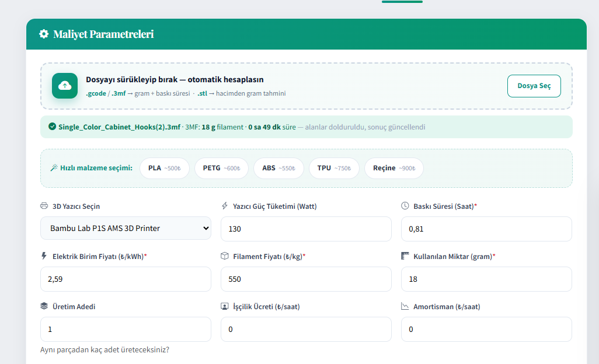The width and height of the screenshot is (599, 364).
Task: Pick the TPU ~750₺ material preset
Action: point(335,168)
